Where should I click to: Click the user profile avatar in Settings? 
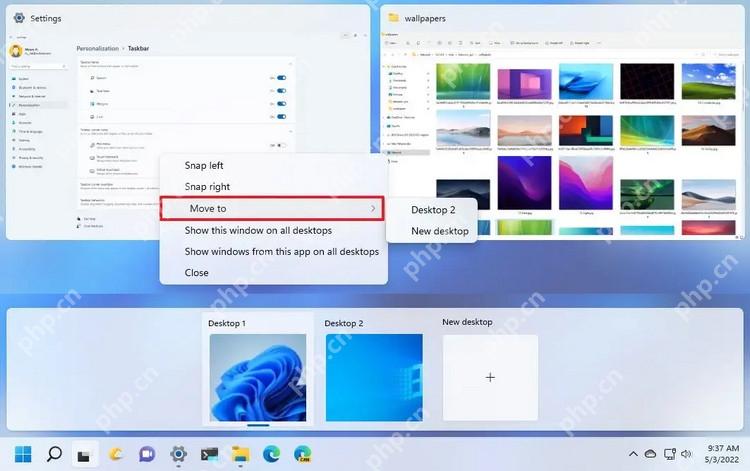[x=16, y=51]
